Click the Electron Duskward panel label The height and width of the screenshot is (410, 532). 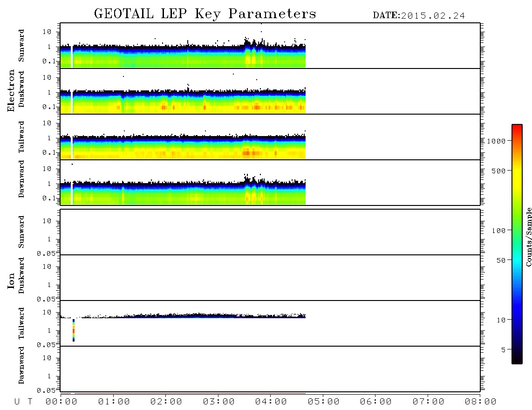pos(21,89)
